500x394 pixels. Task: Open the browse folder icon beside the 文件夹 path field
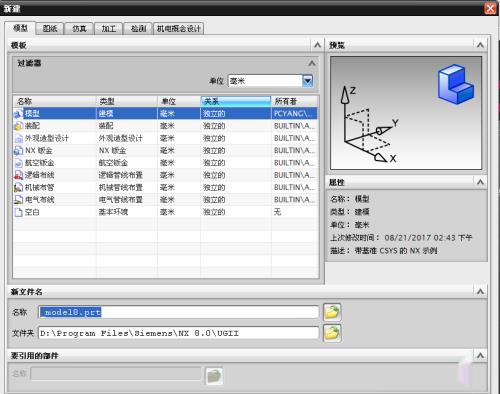(x=332, y=333)
